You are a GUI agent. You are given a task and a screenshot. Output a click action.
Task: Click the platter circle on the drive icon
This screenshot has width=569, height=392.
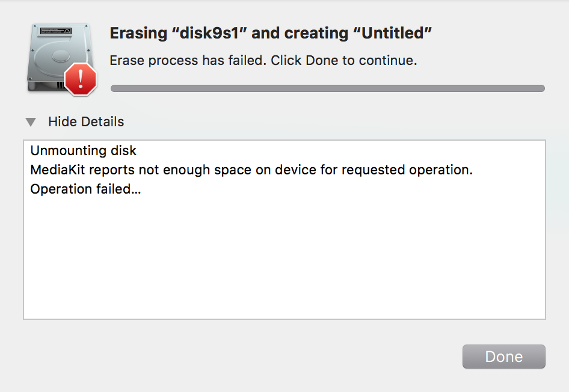click(61, 56)
